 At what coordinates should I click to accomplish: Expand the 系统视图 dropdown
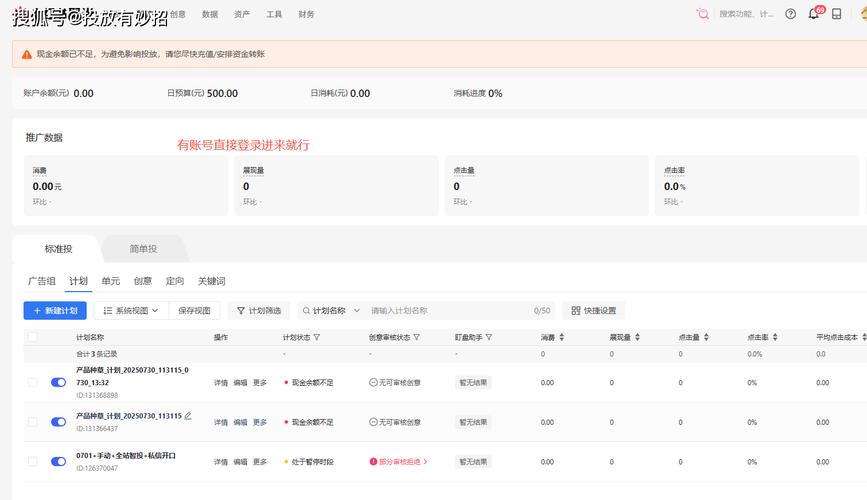pyautogui.click(x=131, y=310)
